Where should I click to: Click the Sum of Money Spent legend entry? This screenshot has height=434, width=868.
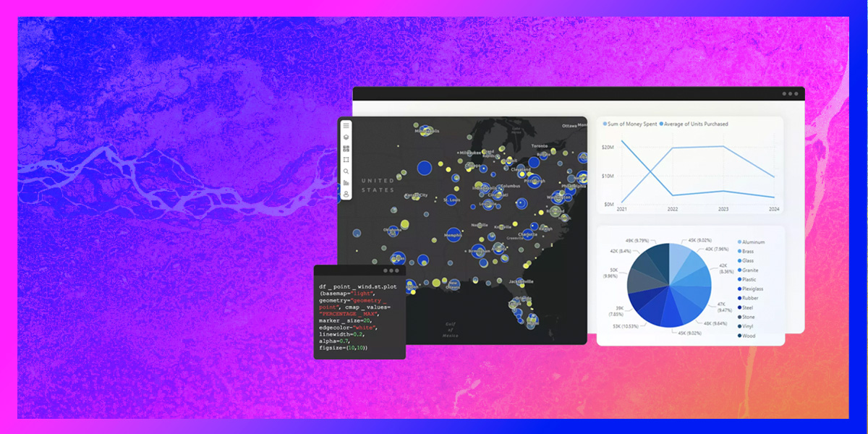click(x=629, y=124)
